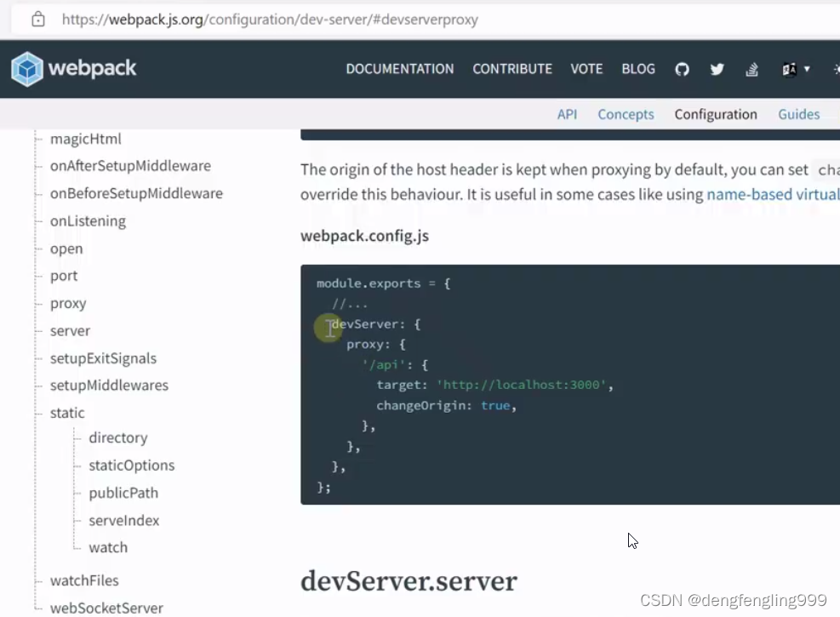Click the webpack wordmark text
The height and width of the screenshot is (617, 840).
[x=92, y=69]
